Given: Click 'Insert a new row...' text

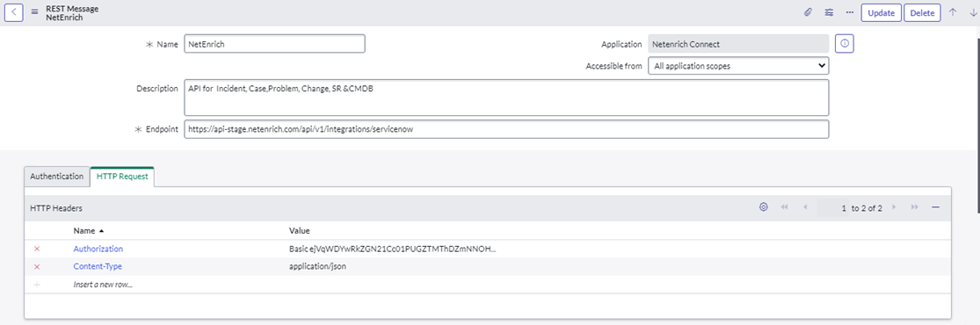Looking at the screenshot, I should coord(103,285).
